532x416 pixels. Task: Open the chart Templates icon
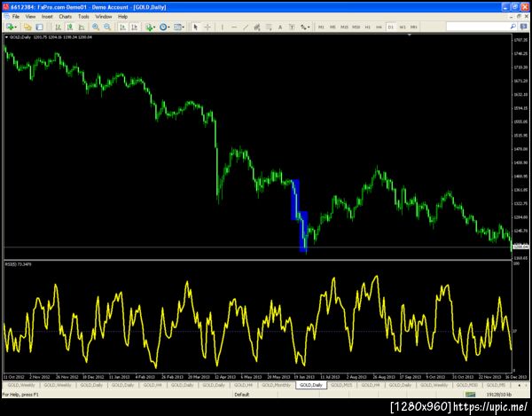click(x=177, y=27)
